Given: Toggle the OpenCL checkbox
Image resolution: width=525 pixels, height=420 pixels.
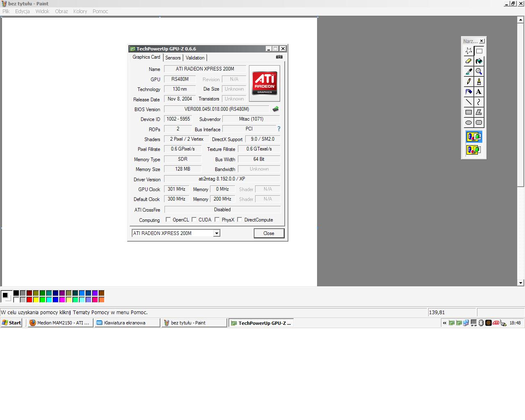Looking at the screenshot, I should point(168,219).
